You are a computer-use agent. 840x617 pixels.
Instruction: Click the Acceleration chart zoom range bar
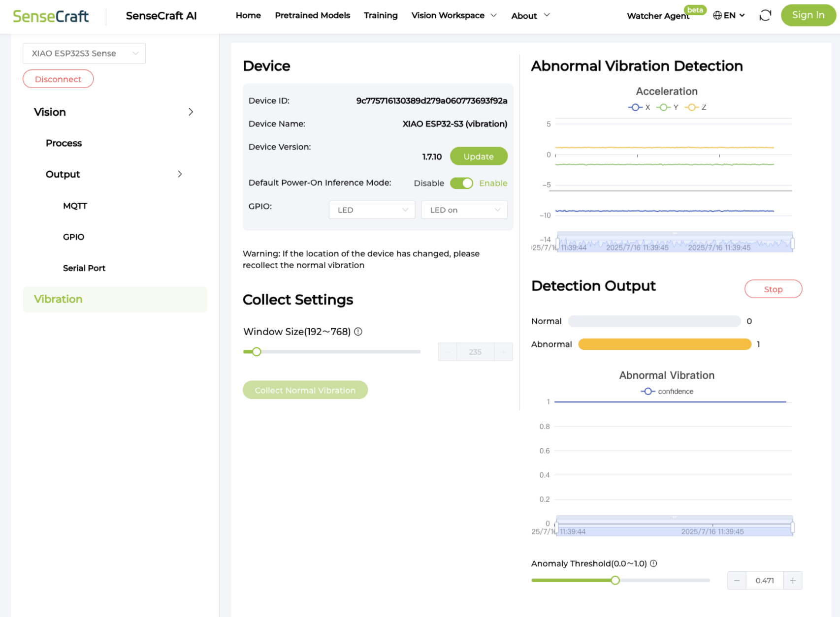[x=675, y=242]
